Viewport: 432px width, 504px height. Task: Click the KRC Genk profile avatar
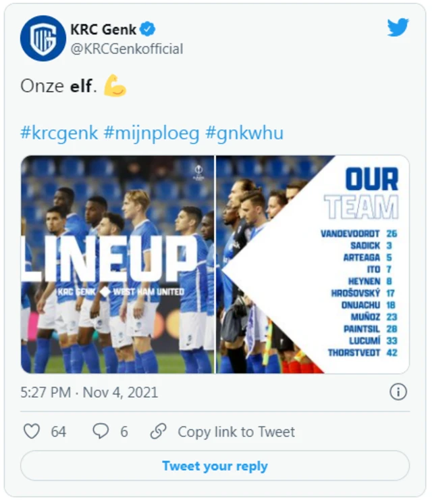tap(43, 38)
